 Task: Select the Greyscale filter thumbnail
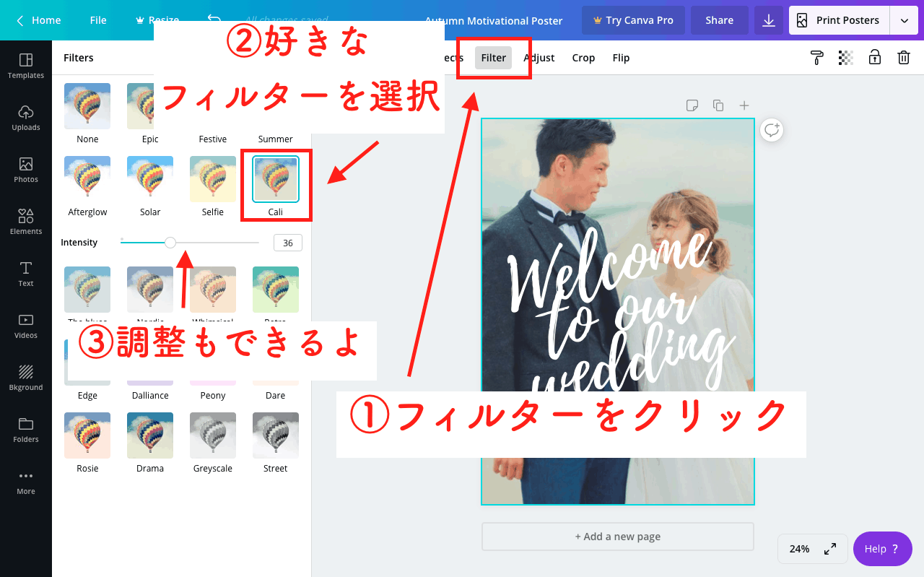(x=213, y=435)
